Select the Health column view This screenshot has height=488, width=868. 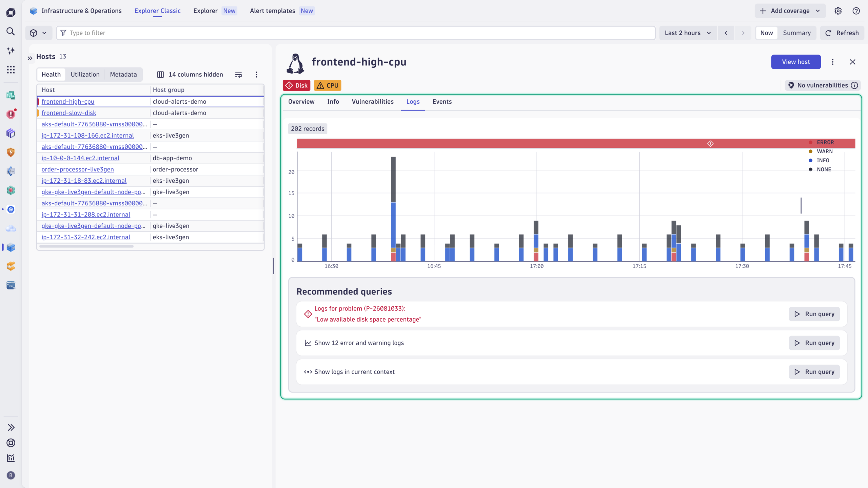click(51, 75)
